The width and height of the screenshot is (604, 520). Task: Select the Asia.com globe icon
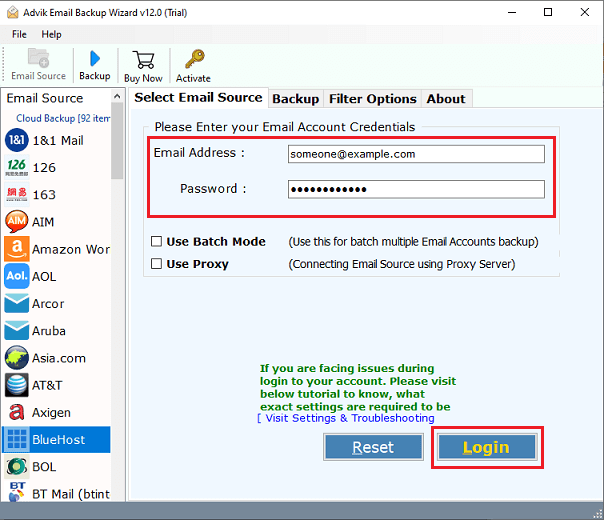(17, 358)
